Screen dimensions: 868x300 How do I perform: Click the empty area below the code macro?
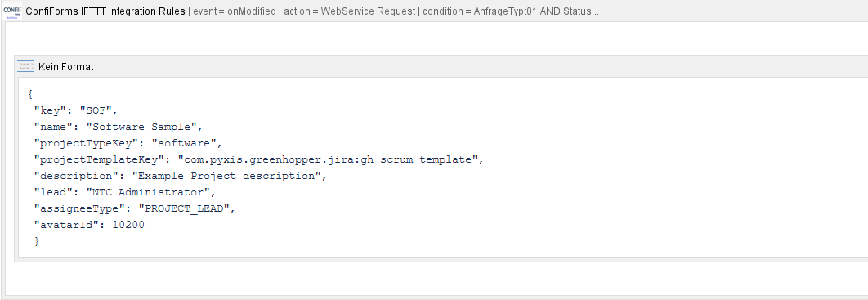coord(437,279)
